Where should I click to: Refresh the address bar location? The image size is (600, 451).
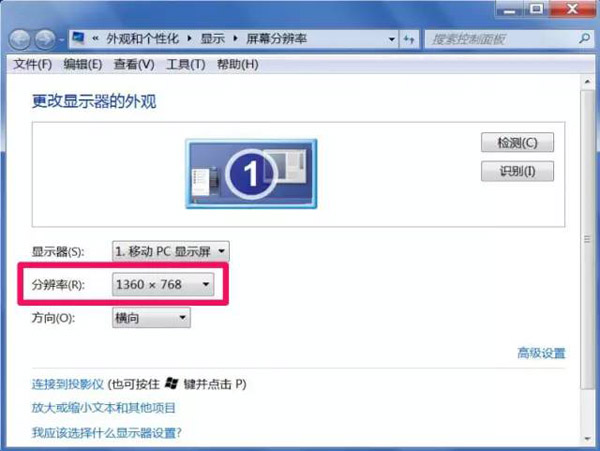pos(409,39)
